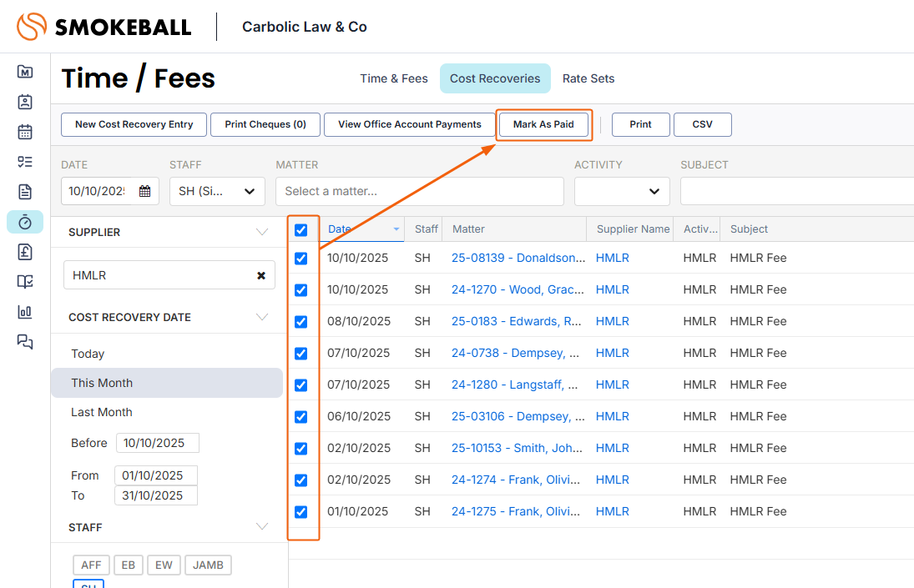Open the Calendar icon in sidebar
Screen dimensions: 914x588
pos(25,132)
